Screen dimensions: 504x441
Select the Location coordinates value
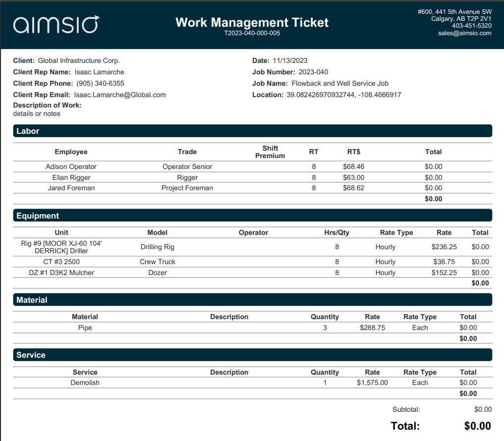click(x=343, y=95)
